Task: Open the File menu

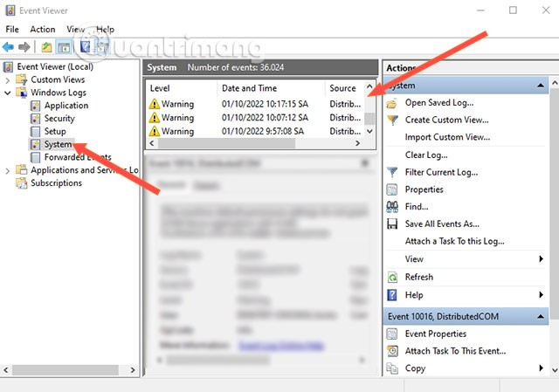Action: tap(12, 29)
